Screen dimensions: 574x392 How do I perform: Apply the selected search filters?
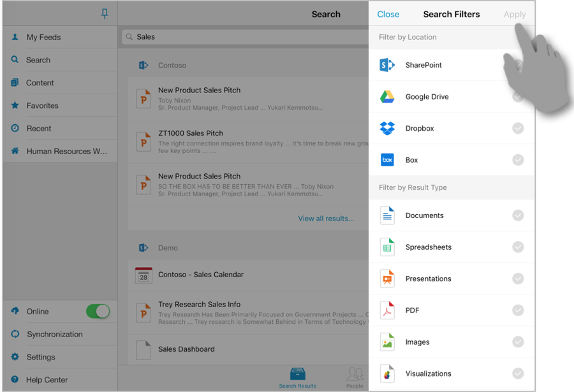pos(514,13)
